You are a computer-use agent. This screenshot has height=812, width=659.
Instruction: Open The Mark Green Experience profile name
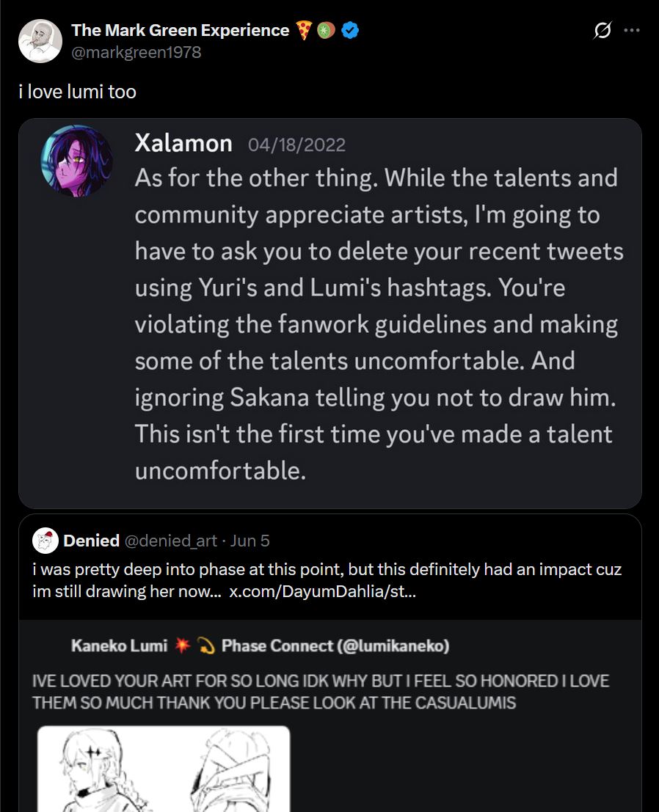tap(180, 31)
